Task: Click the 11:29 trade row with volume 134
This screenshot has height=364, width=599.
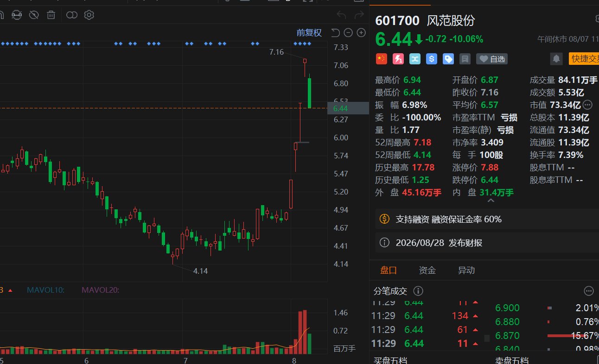Action: tap(426, 316)
